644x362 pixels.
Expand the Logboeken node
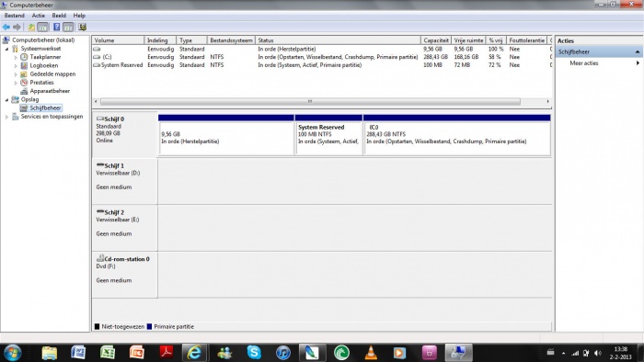16,65
